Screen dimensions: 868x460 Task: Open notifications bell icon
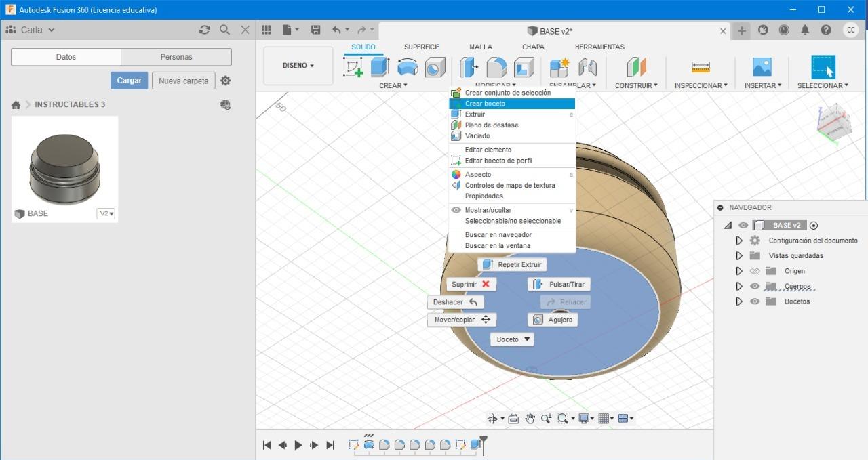(x=805, y=30)
